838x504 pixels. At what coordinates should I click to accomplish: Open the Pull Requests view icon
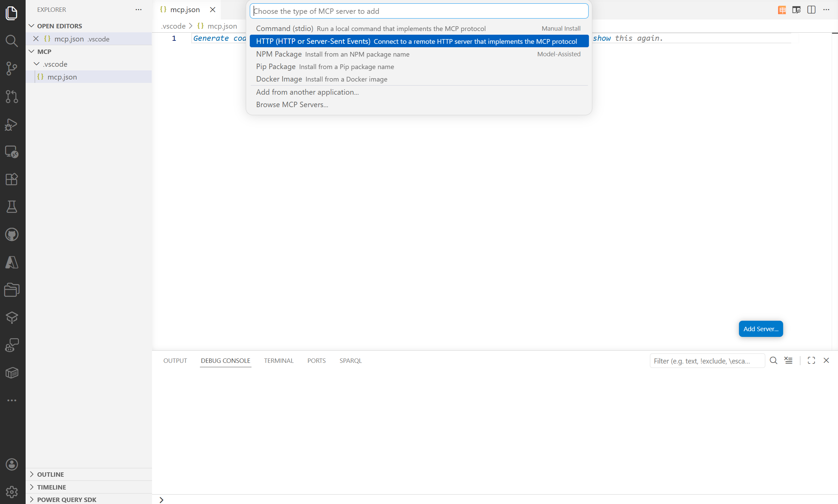tap(12, 96)
